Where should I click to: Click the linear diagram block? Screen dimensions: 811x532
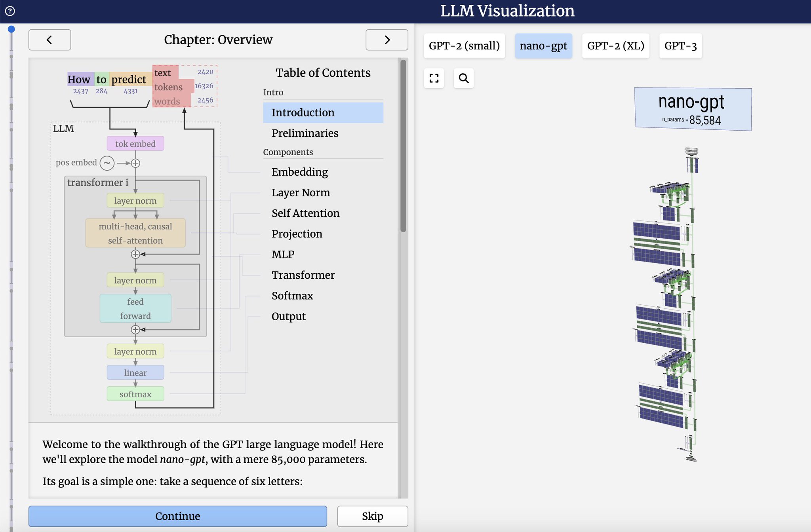click(135, 372)
